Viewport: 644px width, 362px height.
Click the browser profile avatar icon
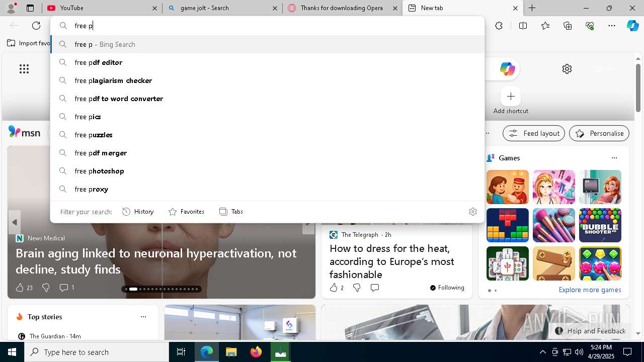tap(11, 8)
